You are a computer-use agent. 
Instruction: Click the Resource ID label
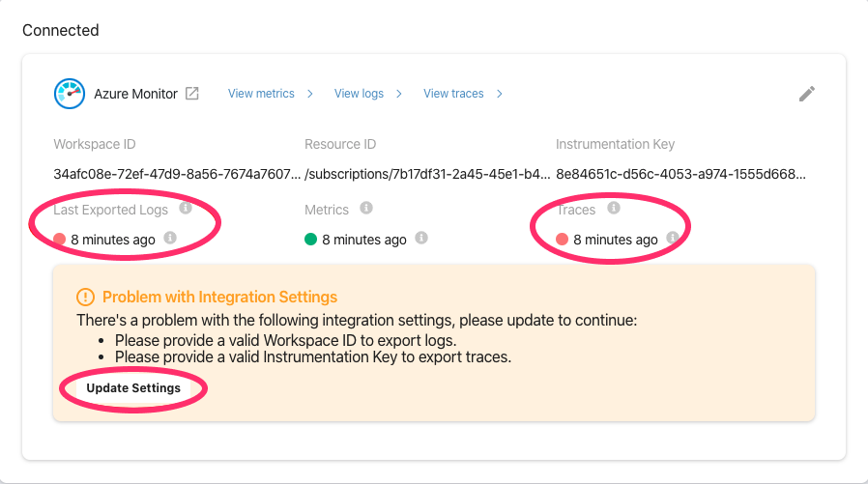(340, 144)
